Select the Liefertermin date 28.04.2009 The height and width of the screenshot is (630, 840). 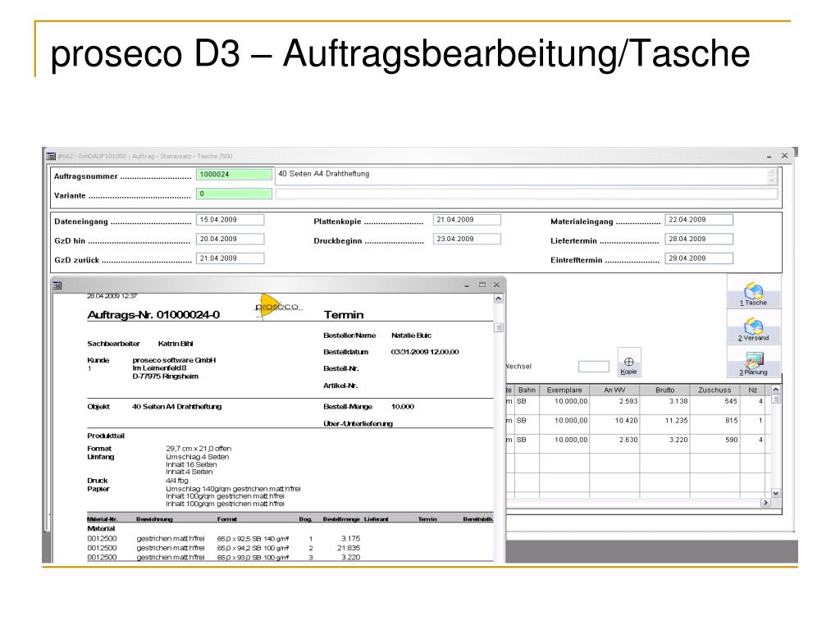pyautogui.click(x=699, y=239)
